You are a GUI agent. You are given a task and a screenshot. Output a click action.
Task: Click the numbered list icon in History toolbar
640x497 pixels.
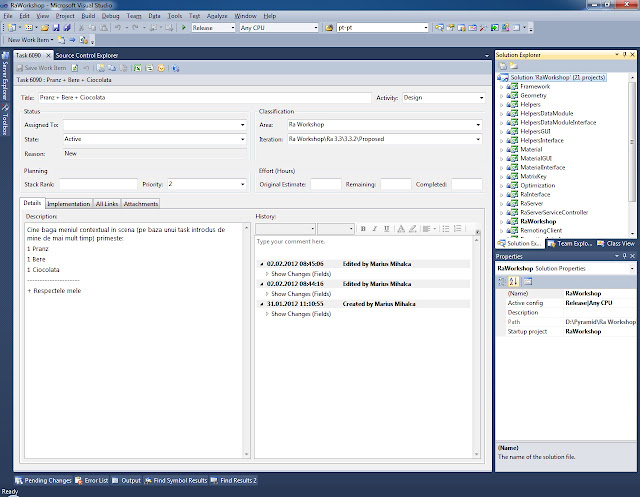tap(458, 229)
